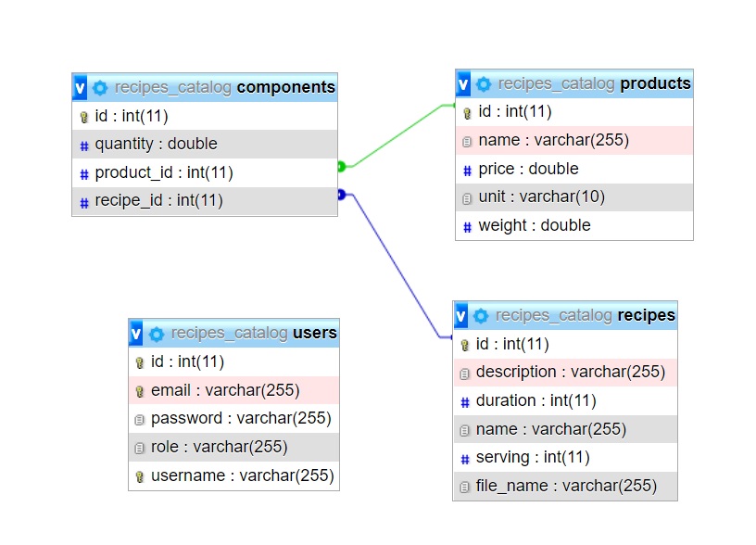
Task: Click green relation endpoint at product_id
Action: coord(341,167)
